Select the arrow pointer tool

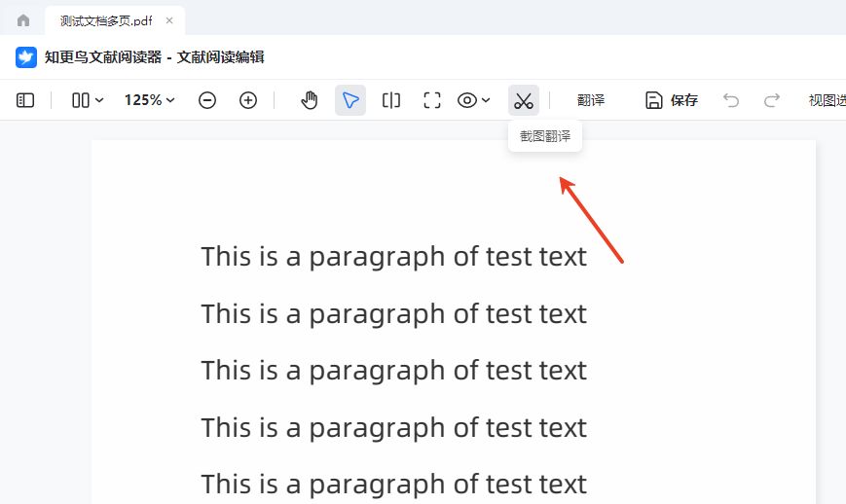point(350,100)
